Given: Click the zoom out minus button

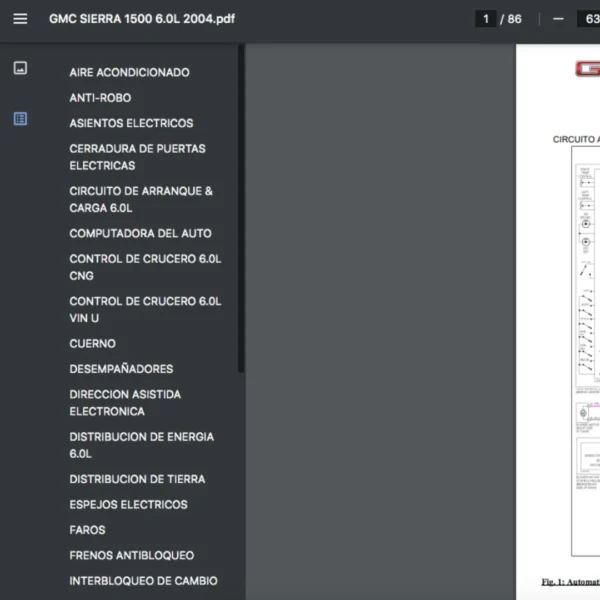Looking at the screenshot, I should tap(558, 19).
